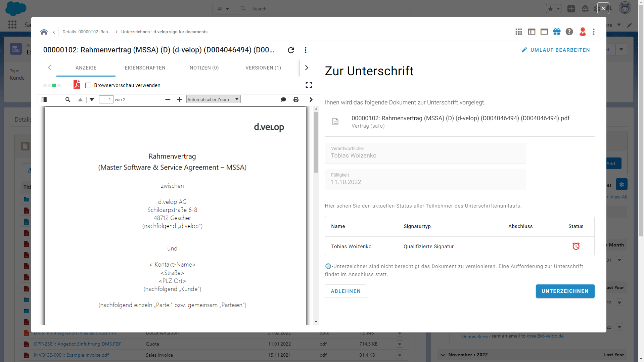
Task: Open the VERSIONEN (1) tab
Action: (263, 68)
